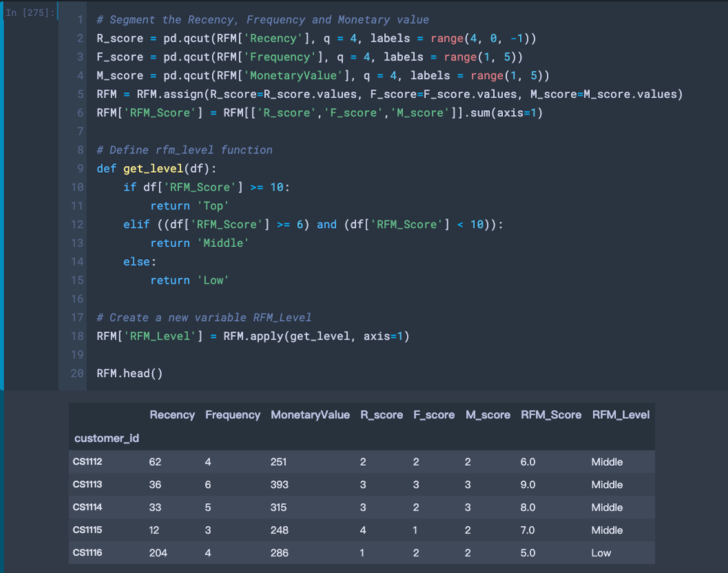Click the 'M_score' column header
728x573 pixels.
click(488, 415)
